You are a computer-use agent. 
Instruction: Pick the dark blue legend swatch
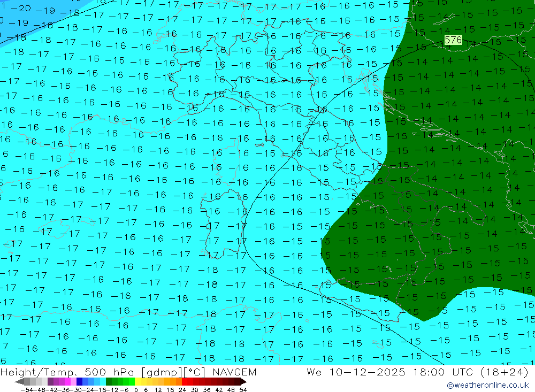(x=79, y=381)
